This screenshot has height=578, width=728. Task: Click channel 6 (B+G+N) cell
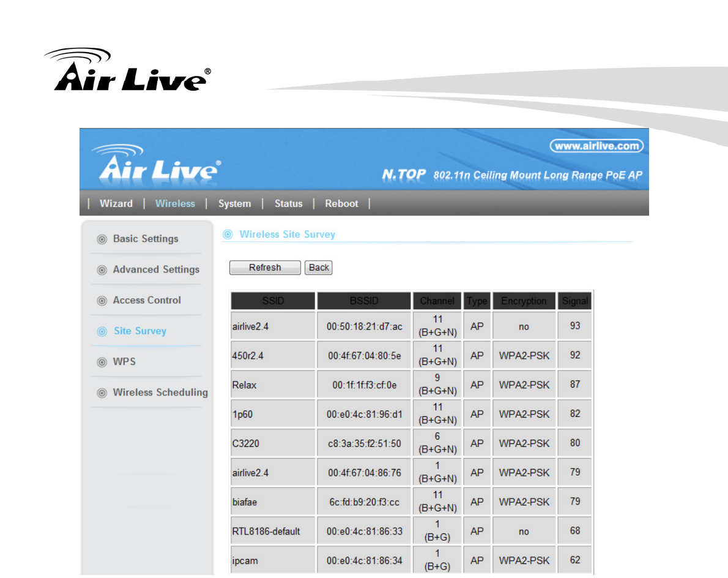click(x=437, y=443)
